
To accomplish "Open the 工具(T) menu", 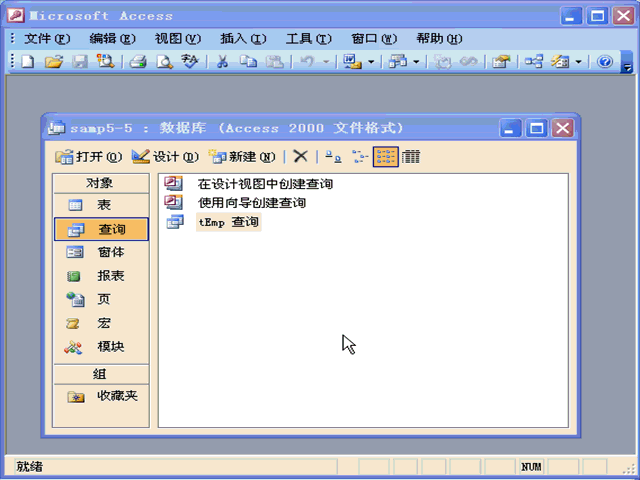I will coord(309,39).
